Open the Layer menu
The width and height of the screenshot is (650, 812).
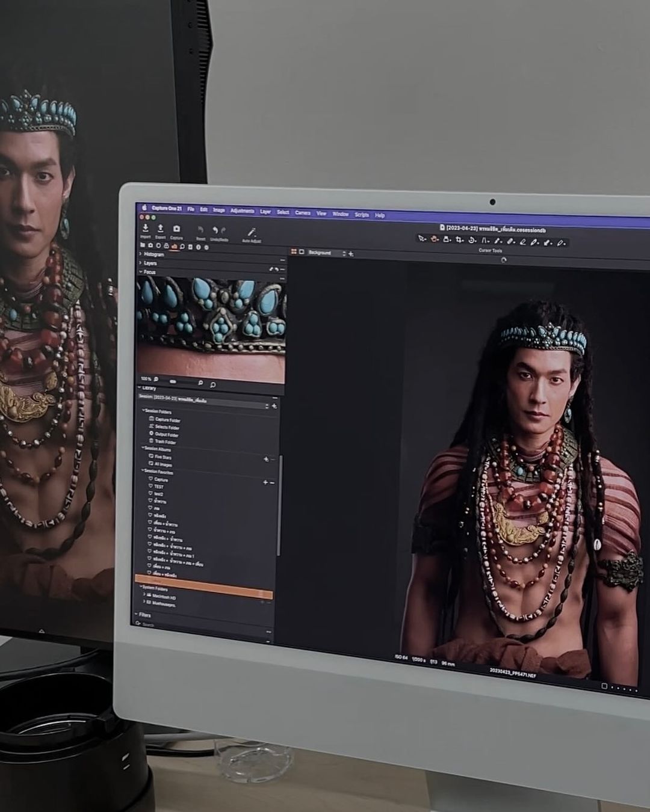pos(265,211)
